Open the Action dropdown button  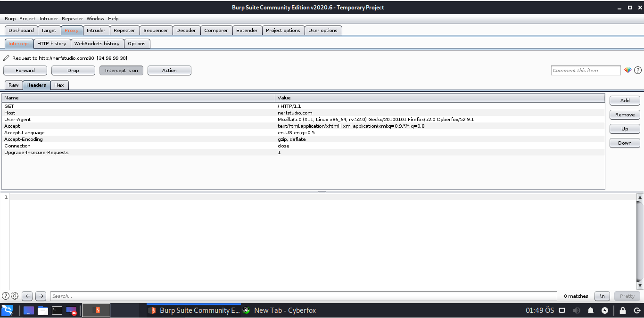coord(169,70)
